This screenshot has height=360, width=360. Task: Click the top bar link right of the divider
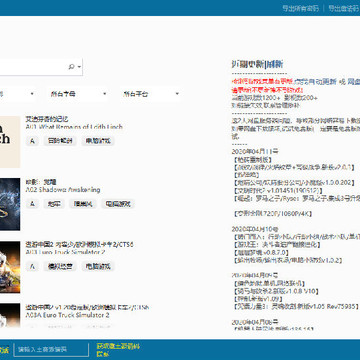pyautogui.click(x=344, y=8)
